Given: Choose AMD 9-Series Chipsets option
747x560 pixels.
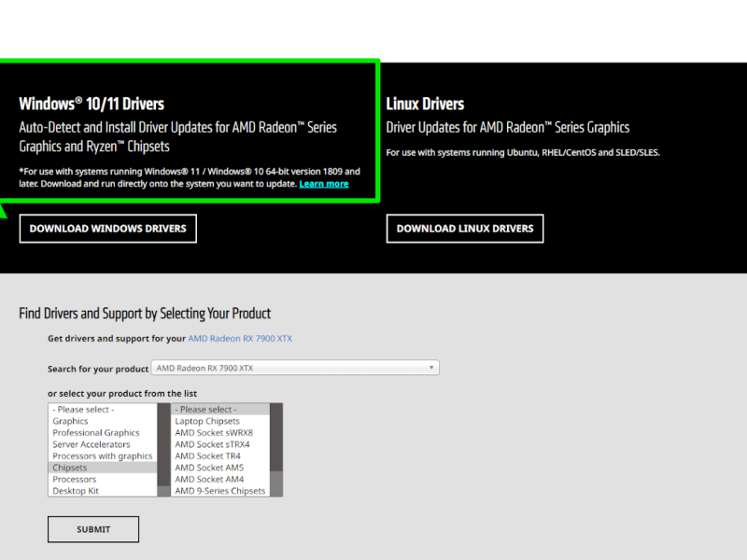Looking at the screenshot, I should [x=220, y=491].
